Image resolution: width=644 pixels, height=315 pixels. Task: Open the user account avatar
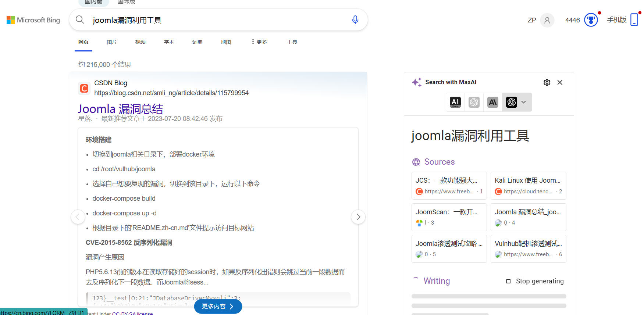point(547,20)
